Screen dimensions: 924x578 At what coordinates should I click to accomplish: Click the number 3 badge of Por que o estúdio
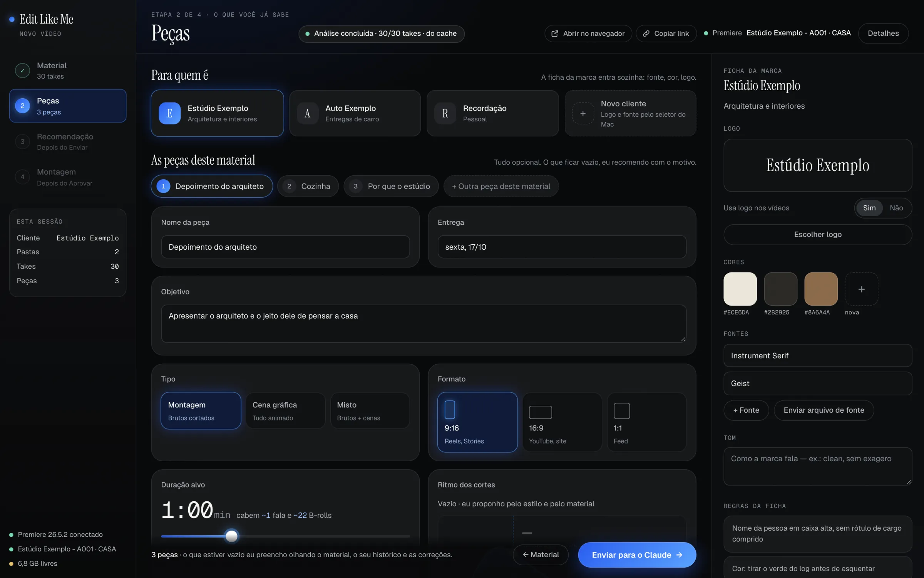click(356, 186)
